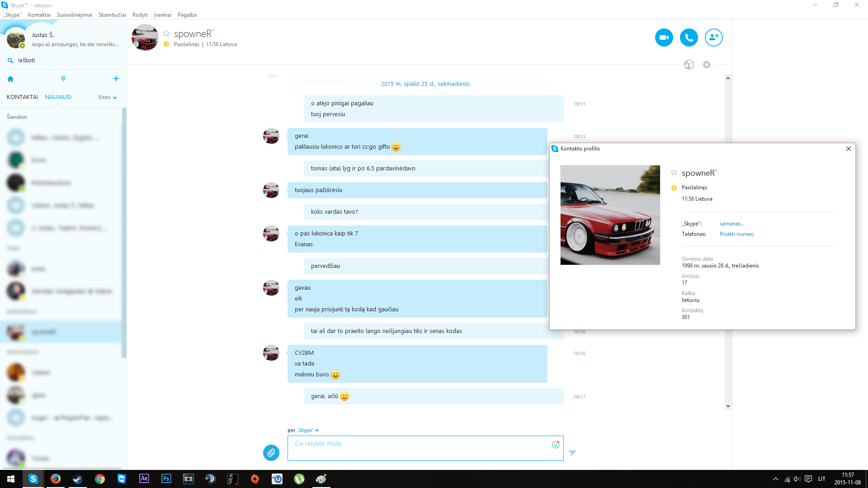Screen dimensions: 868x488
Task: Open the Visos filter dropdown
Action: (x=108, y=97)
